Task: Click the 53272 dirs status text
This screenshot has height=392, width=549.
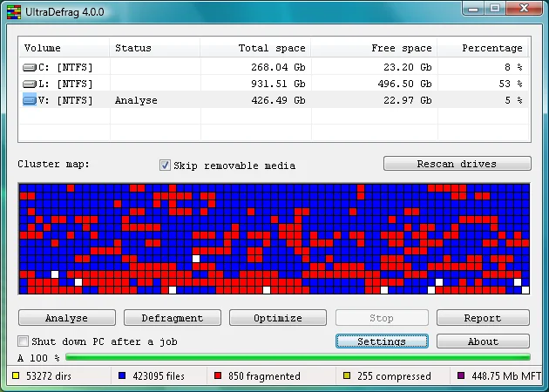Action: pyautogui.click(x=49, y=376)
